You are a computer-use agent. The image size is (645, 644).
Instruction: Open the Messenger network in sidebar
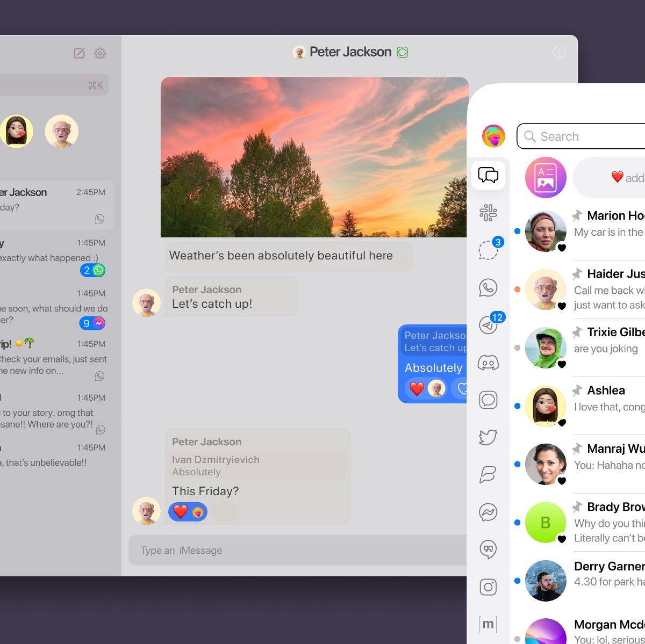(x=488, y=512)
